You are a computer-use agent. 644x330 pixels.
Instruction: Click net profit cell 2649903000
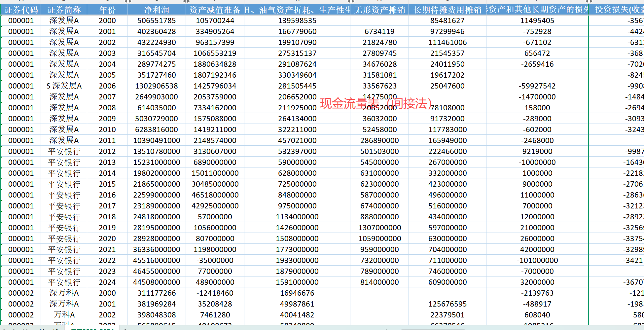tap(157, 97)
